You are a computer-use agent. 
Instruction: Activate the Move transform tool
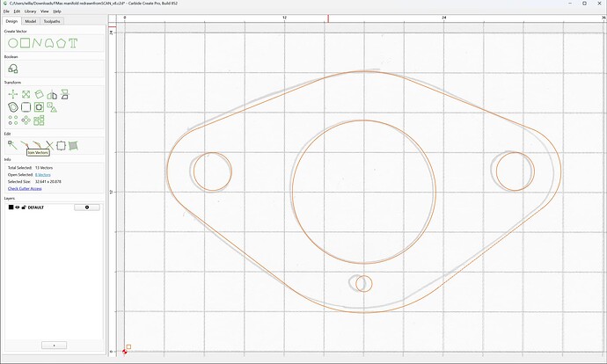point(13,94)
